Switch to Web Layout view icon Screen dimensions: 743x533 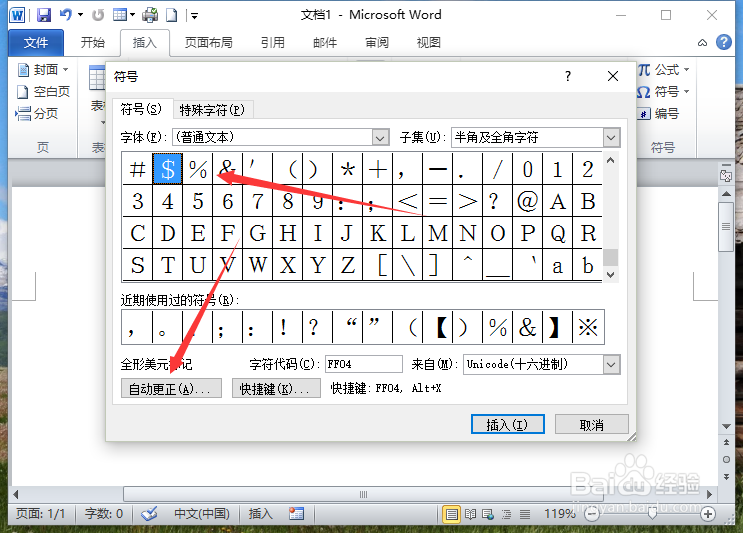point(488,514)
